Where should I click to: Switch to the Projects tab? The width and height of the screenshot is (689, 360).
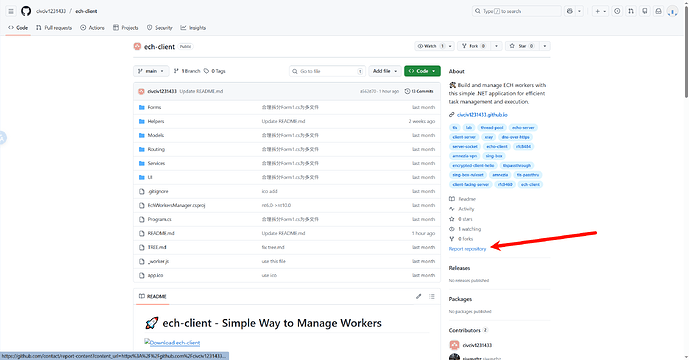[126, 28]
